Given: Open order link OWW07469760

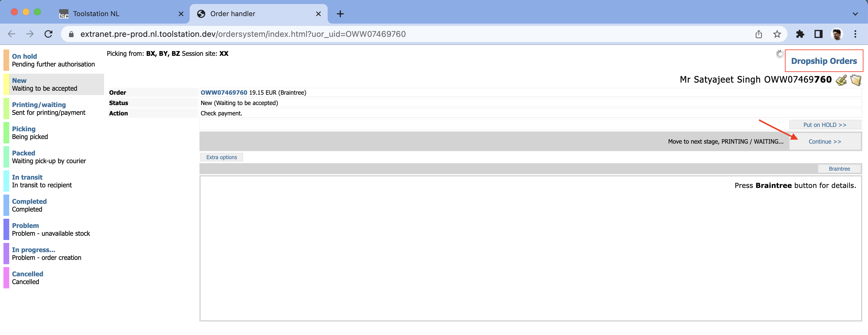Looking at the screenshot, I should (223, 92).
